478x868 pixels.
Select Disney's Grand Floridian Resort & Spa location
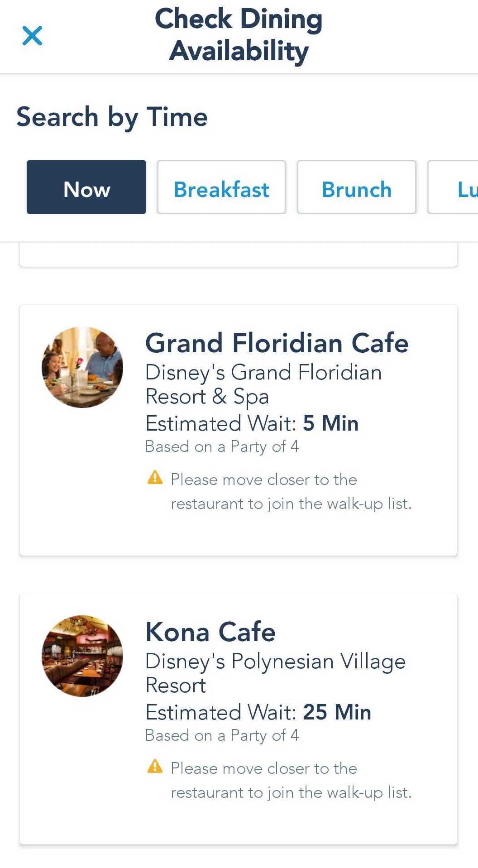pos(263,384)
